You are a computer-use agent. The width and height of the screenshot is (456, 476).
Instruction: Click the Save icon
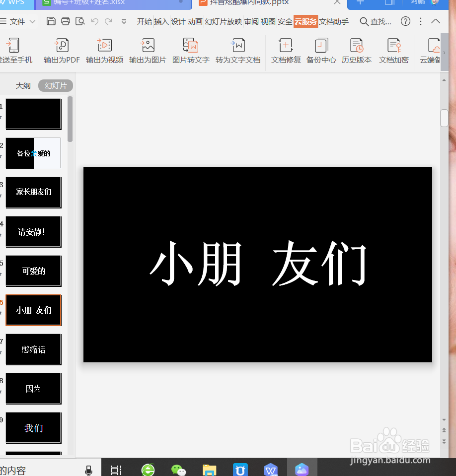coord(51,21)
